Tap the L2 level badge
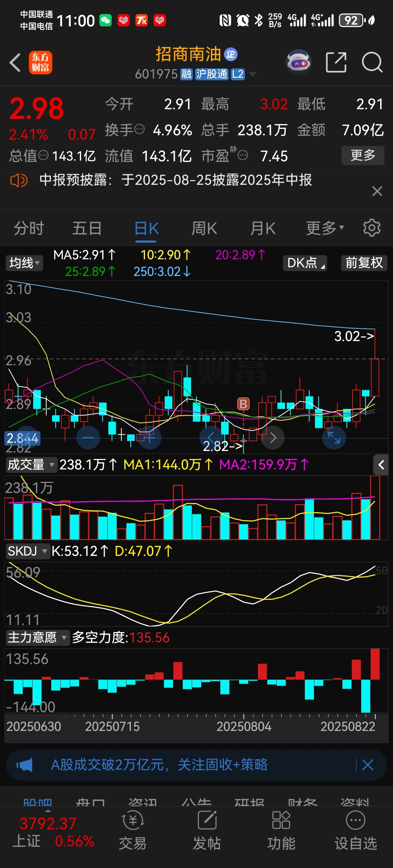393x868 pixels. tap(238, 74)
